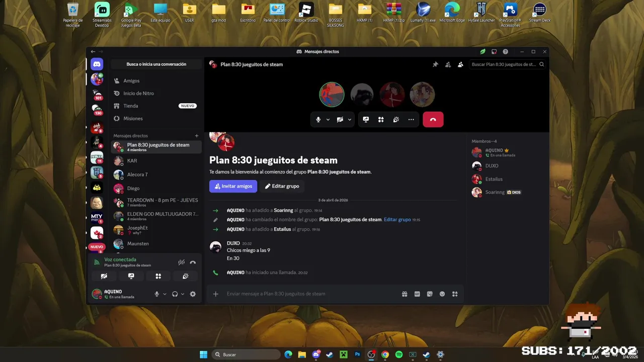Click Busca o inicia una conversación box
The height and width of the screenshot is (362, 644).
156,64
